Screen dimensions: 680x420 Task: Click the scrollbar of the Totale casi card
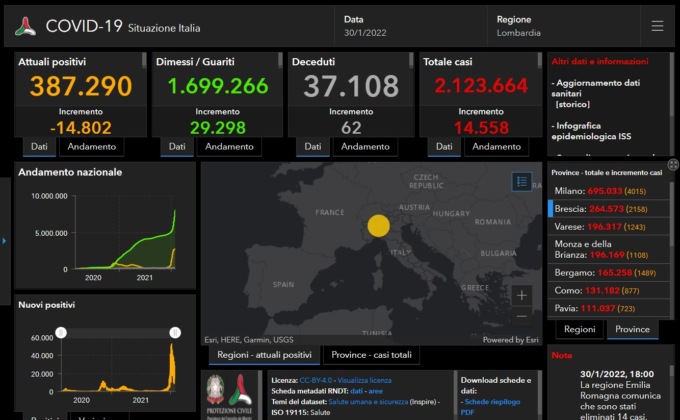click(540, 60)
